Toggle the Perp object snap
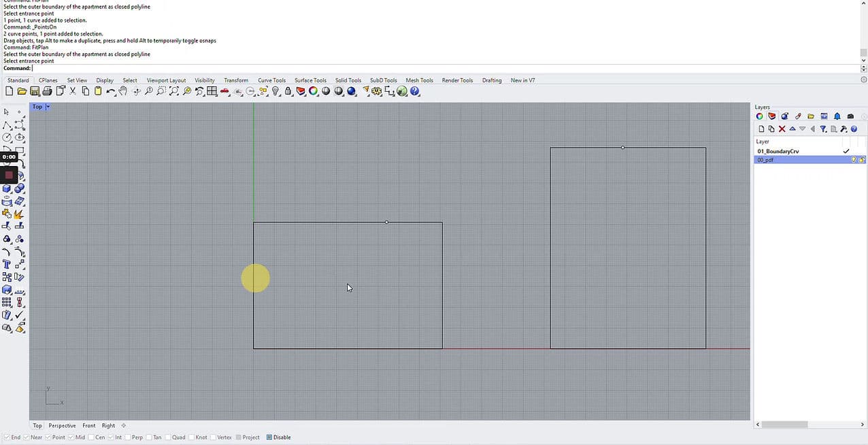 (x=128, y=438)
